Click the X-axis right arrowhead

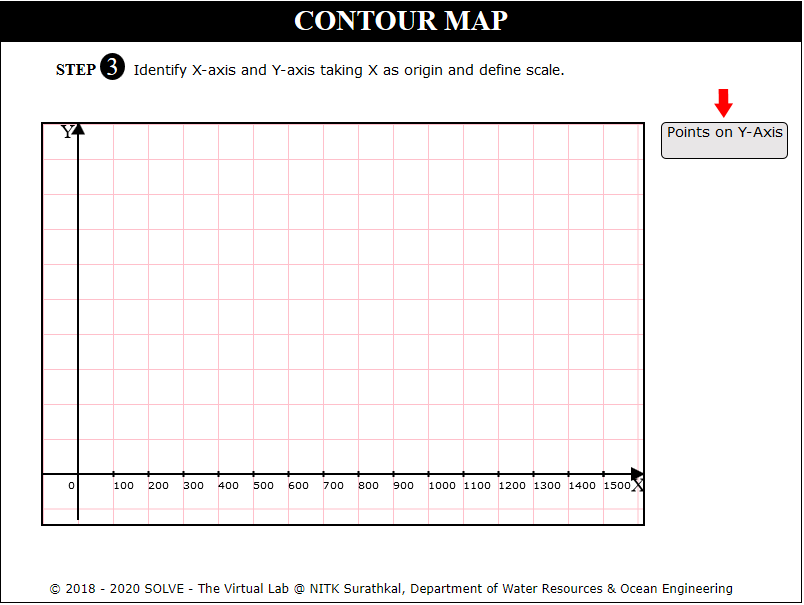pyautogui.click(x=637, y=473)
